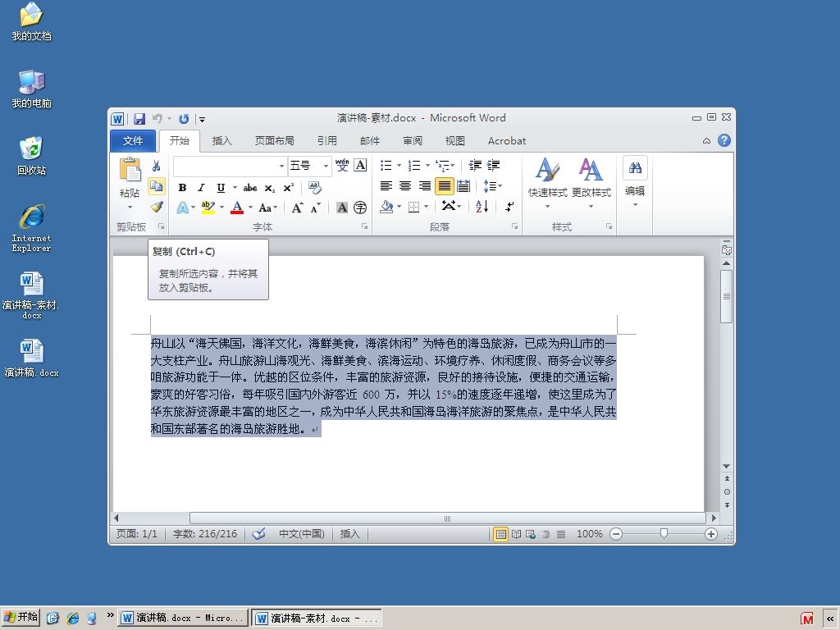The width and height of the screenshot is (840, 630).
Task: Click the enclosed character 字 icon
Action: click(x=361, y=208)
